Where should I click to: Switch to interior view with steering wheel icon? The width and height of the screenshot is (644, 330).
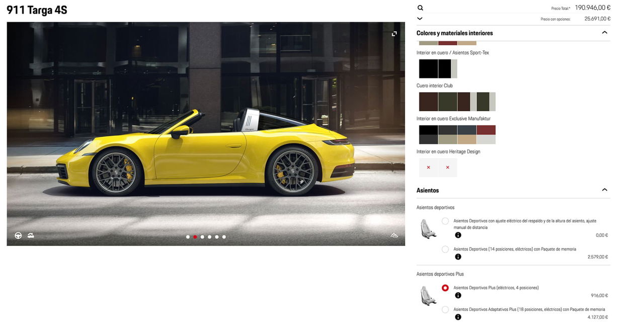pos(18,235)
